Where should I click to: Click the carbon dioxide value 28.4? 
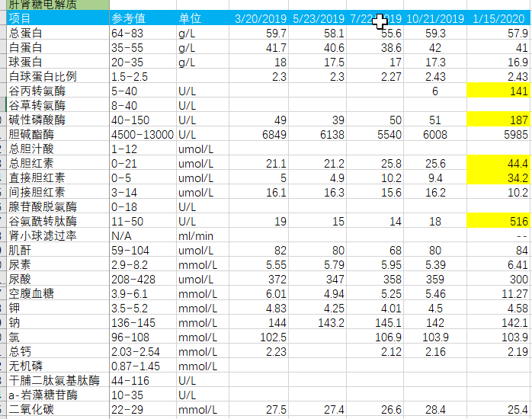click(x=435, y=410)
